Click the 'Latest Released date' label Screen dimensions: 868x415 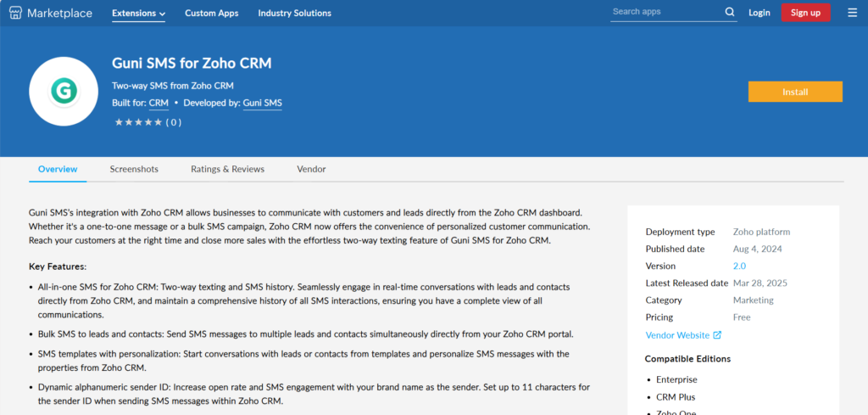(x=687, y=283)
